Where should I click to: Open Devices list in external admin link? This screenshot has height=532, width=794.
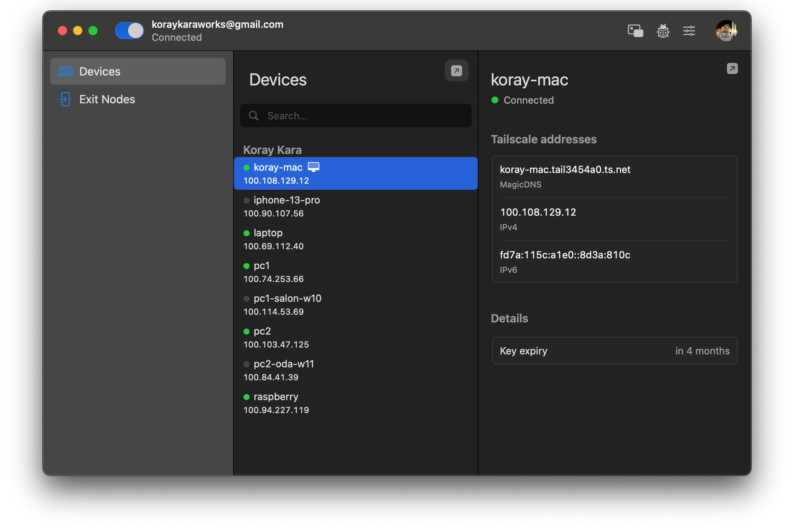tap(456, 71)
